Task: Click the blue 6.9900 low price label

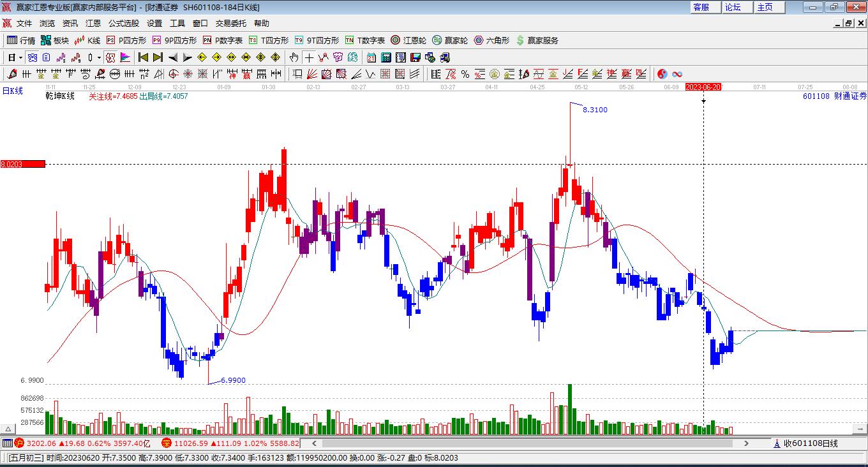Action: click(x=233, y=381)
